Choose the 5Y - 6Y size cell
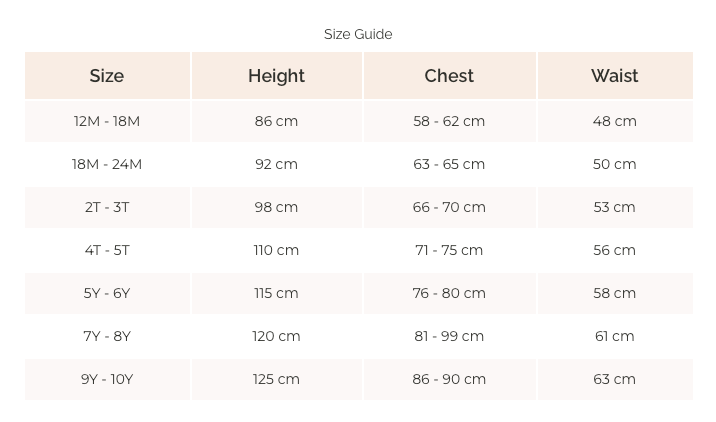716x422 pixels. [x=107, y=293]
